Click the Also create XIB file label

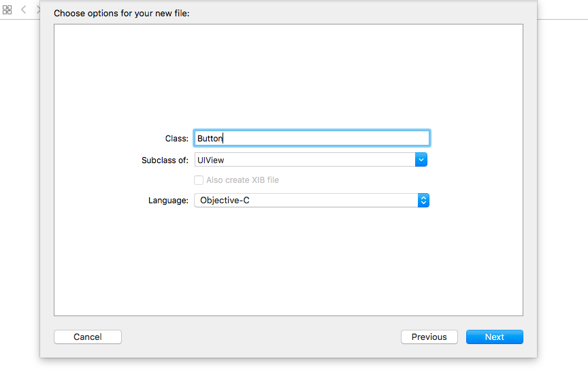click(242, 180)
